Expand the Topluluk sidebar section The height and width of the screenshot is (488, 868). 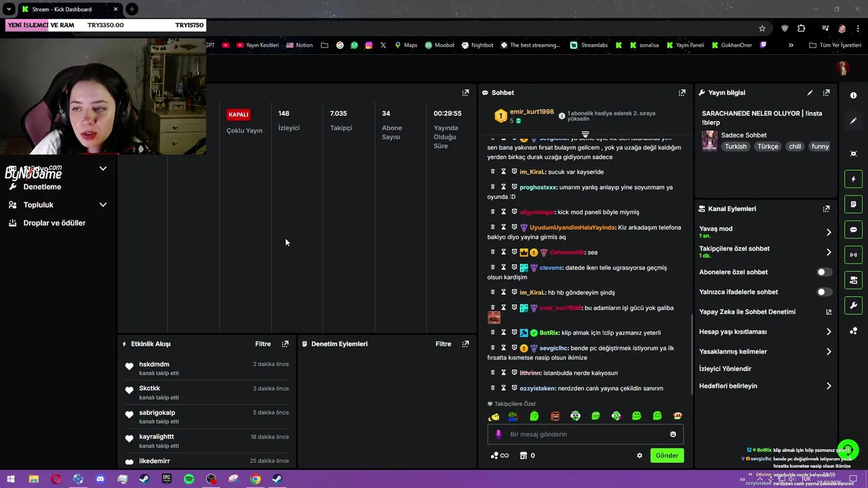pyautogui.click(x=103, y=205)
